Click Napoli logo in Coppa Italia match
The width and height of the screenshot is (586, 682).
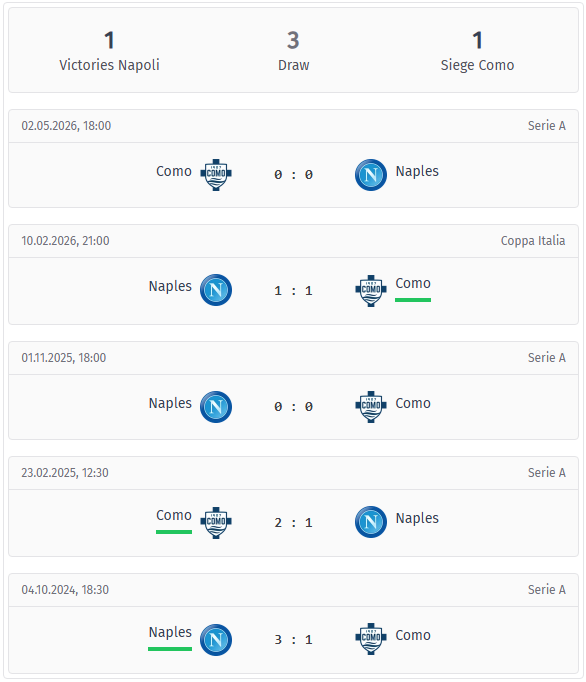click(216, 290)
